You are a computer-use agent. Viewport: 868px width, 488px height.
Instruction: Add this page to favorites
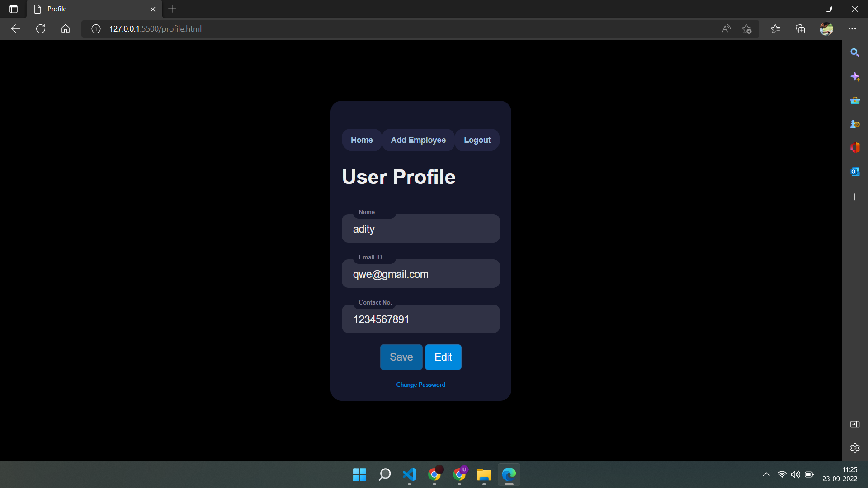[747, 28]
